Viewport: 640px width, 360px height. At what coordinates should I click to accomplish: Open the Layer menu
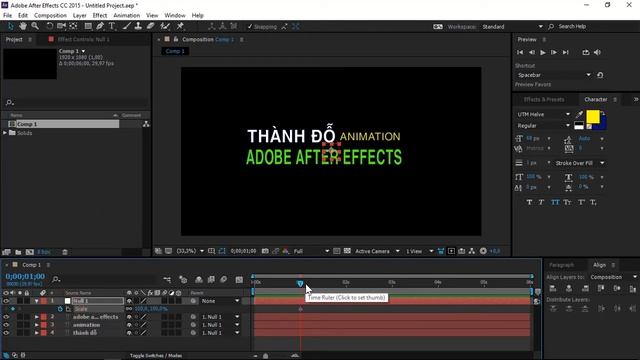[80, 16]
